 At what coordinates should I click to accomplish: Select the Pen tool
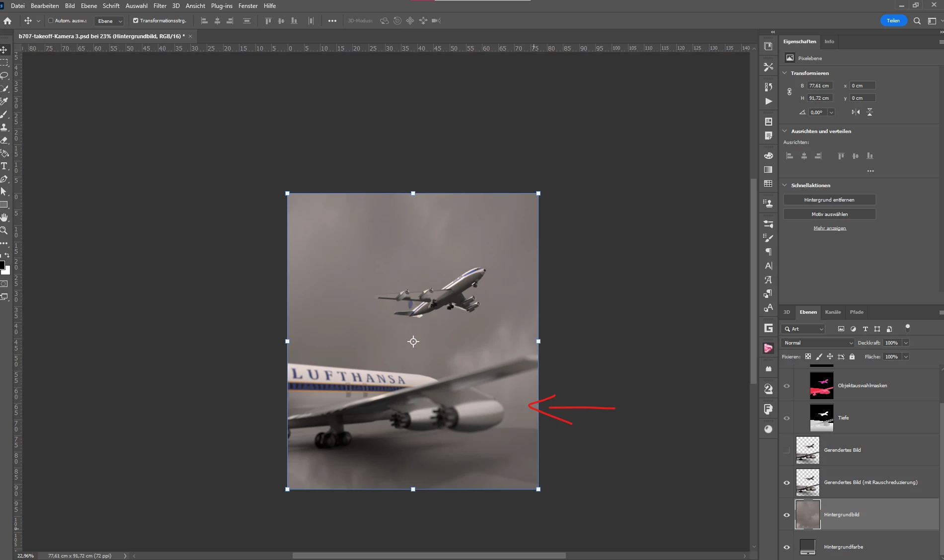(x=4, y=179)
